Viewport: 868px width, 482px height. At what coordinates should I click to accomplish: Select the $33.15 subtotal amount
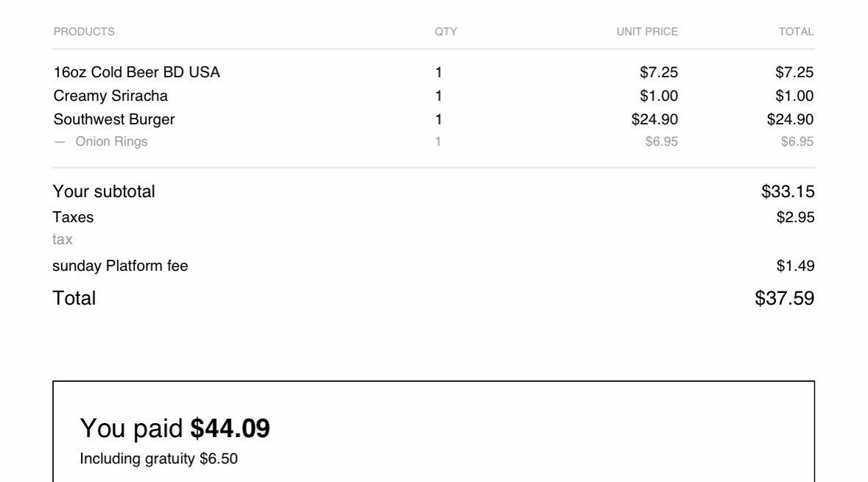(788, 192)
